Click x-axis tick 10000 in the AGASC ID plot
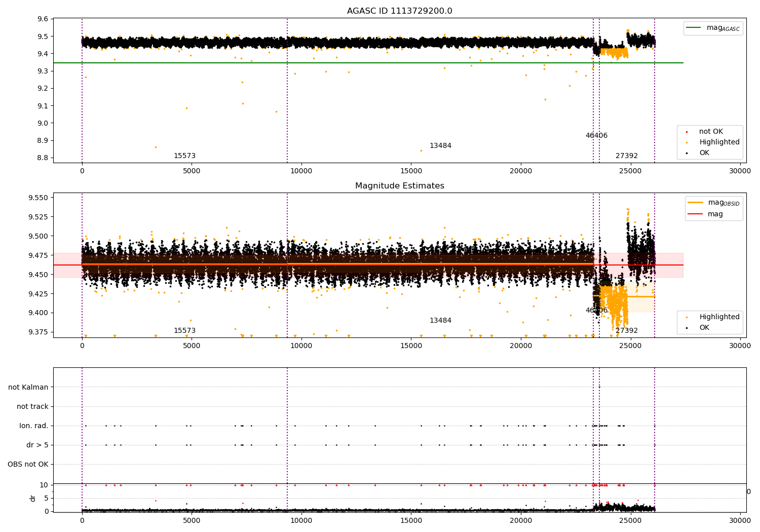Image resolution: width=760 pixels, height=532 pixels. (x=301, y=171)
